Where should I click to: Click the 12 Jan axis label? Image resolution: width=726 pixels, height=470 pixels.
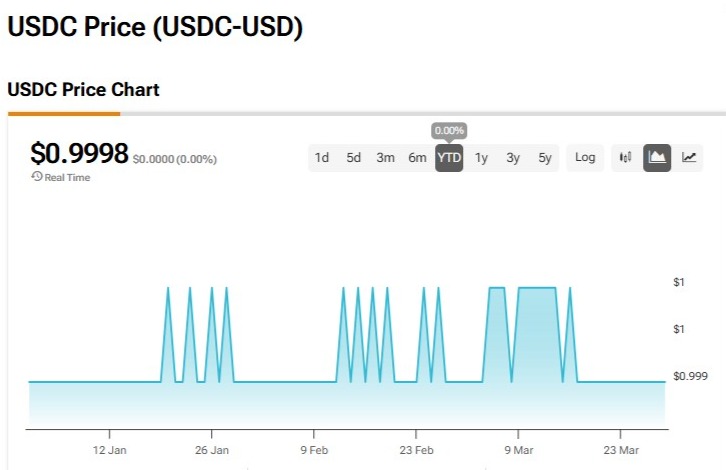[109, 450]
